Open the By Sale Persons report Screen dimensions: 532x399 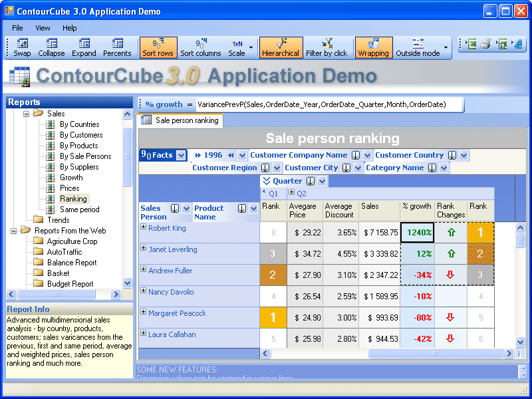click(86, 156)
